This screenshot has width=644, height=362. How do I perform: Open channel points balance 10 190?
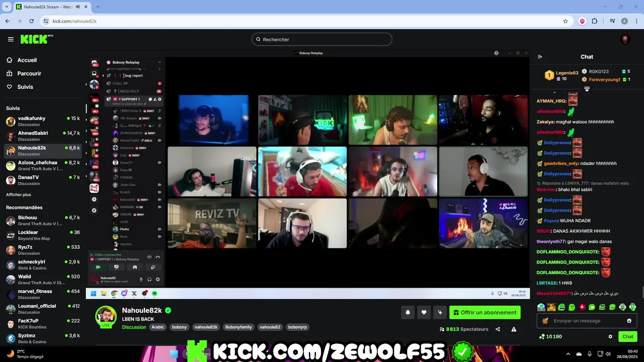tap(550, 336)
